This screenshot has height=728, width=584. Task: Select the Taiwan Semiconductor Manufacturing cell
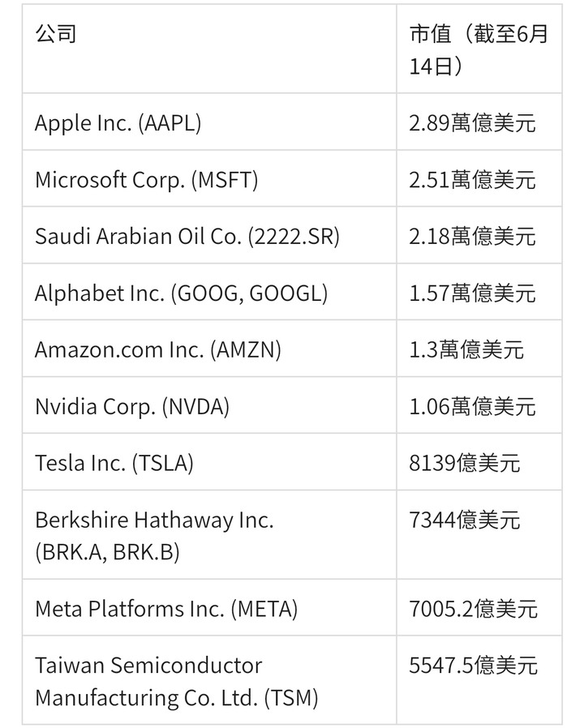(209, 680)
